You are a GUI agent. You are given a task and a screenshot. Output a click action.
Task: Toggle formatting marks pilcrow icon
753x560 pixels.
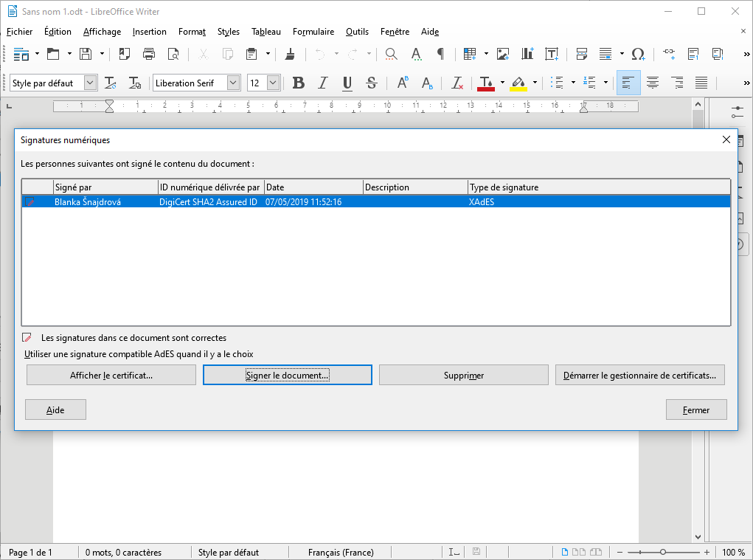point(440,54)
